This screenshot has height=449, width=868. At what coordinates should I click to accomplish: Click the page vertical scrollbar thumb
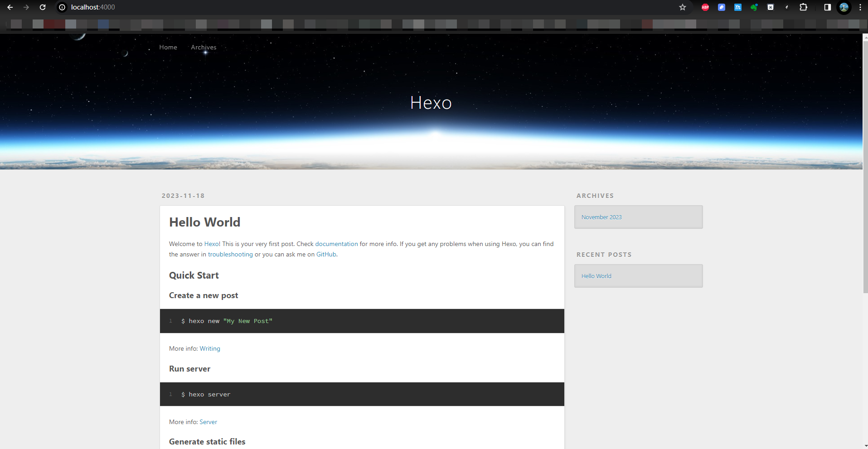click(865, 167)
